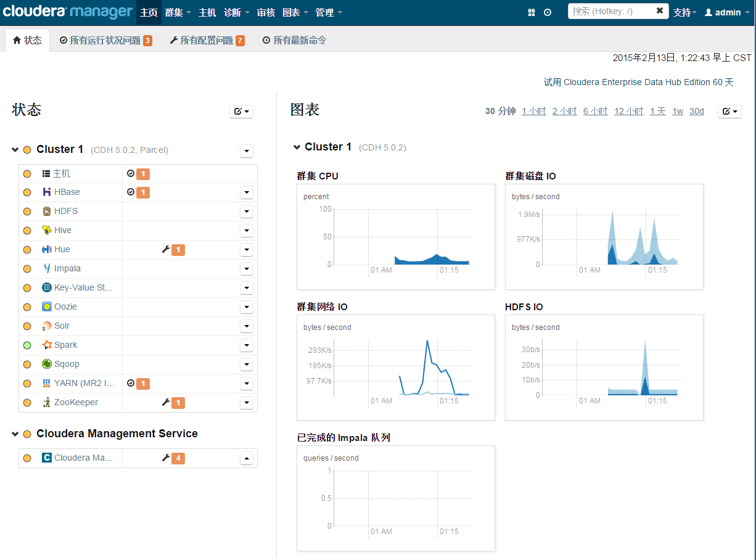Image resolution: width=756 pixels, height=560 pixels.
Task: Open the admin user menu
Action: click(726, 12)
